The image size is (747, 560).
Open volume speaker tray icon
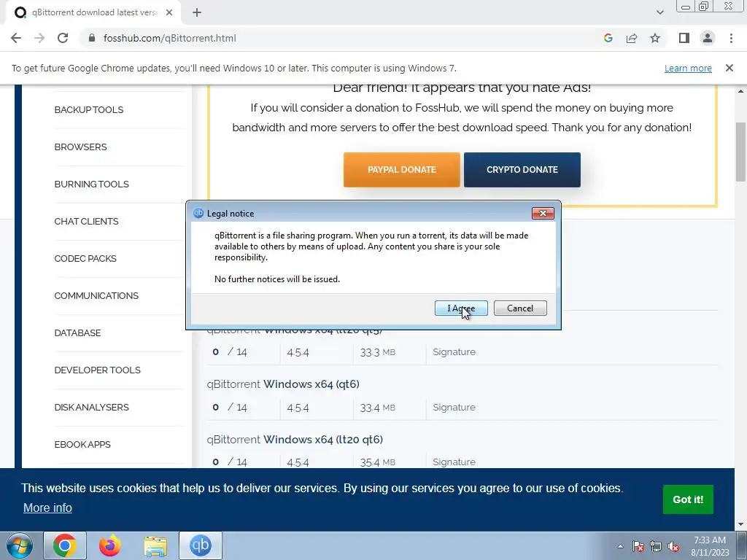point(673,546)
